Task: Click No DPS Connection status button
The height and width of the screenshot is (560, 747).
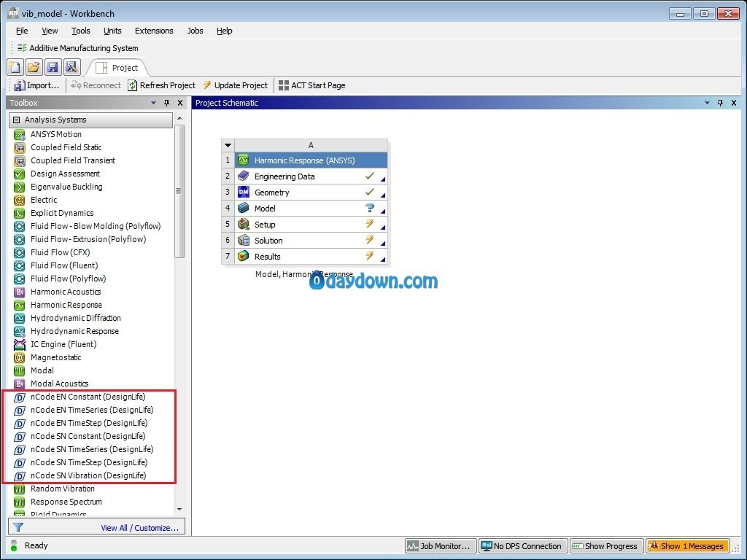Action: click(522, 546)
